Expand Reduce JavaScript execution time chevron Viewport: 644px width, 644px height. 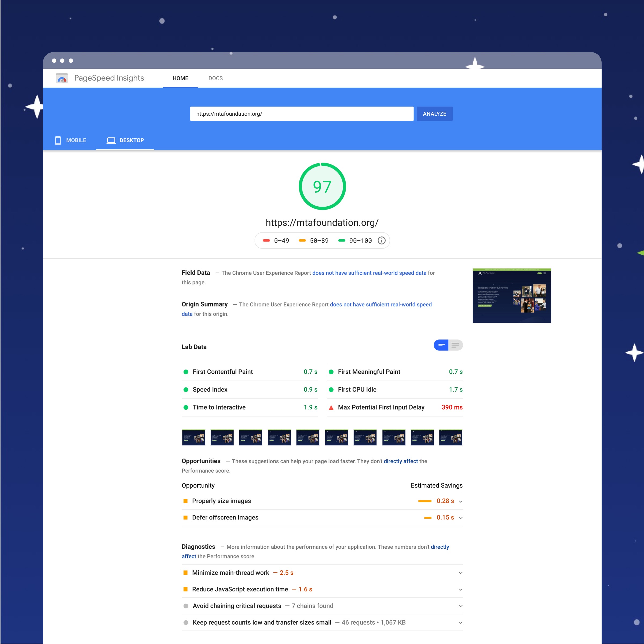[461, 590]
